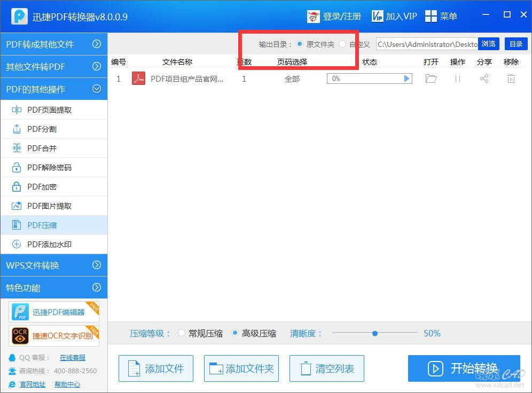Click the PDF file icon in row 1
Screen dimensions: 532x393
[x=138, y=78]
